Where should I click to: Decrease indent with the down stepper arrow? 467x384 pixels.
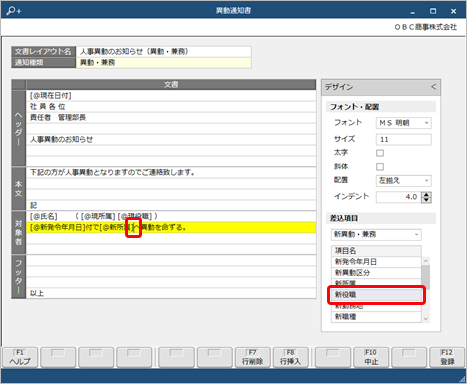tap(426, 200)
